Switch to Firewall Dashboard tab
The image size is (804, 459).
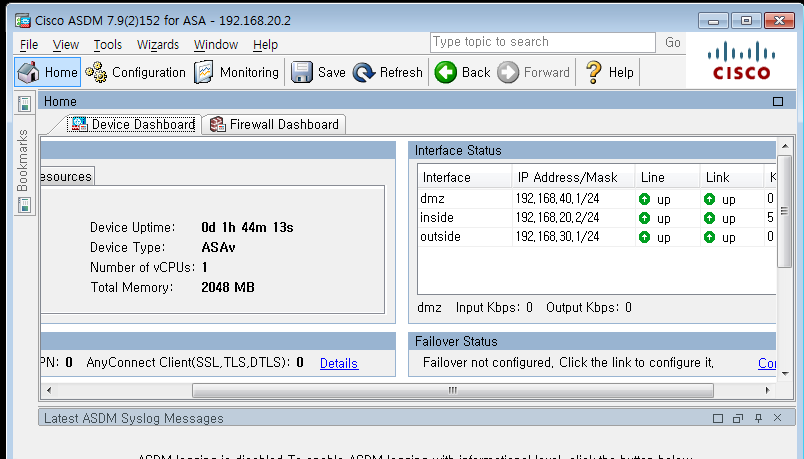(274, 124)
